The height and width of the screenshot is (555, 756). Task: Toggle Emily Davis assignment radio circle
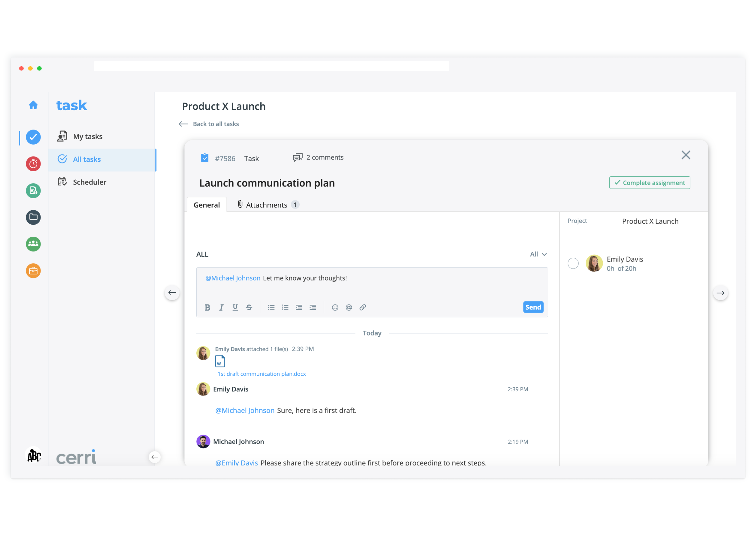pos(573,263)
